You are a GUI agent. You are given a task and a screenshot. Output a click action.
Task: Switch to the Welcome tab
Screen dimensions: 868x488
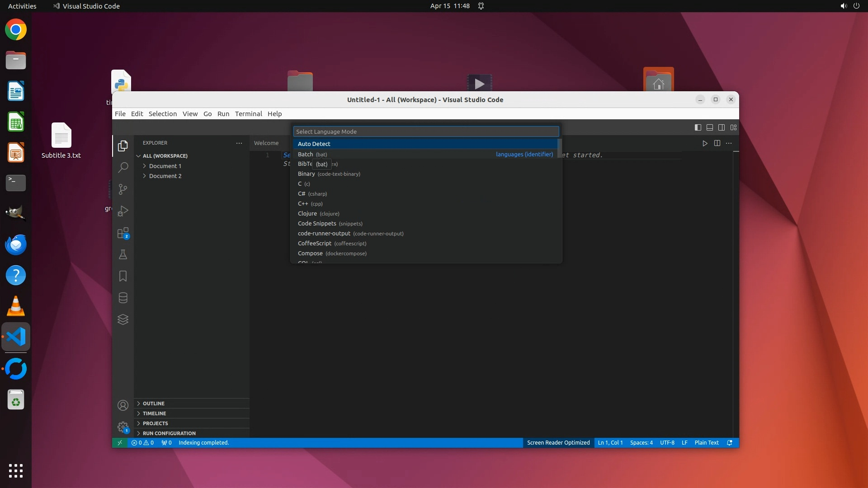pos(266,143)
